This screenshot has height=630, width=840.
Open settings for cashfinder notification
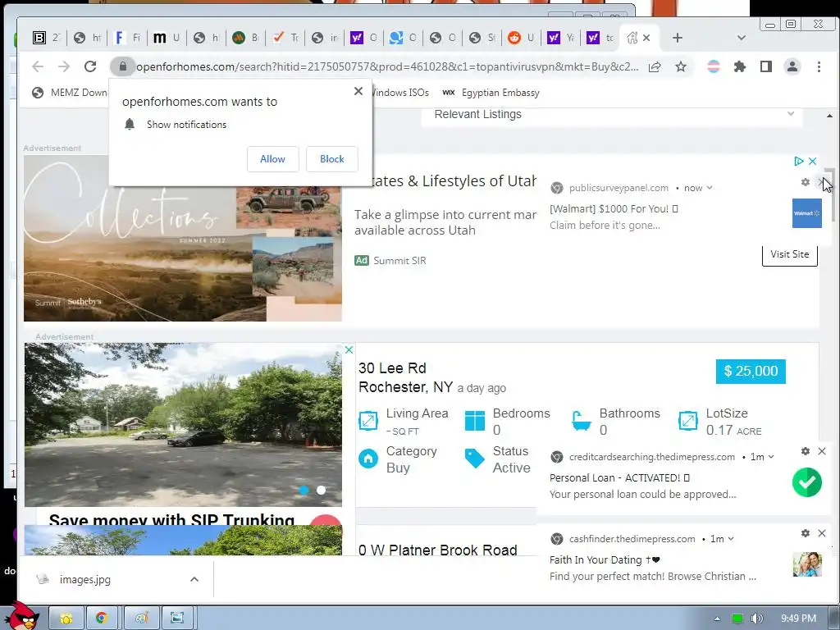coord(806,533)
